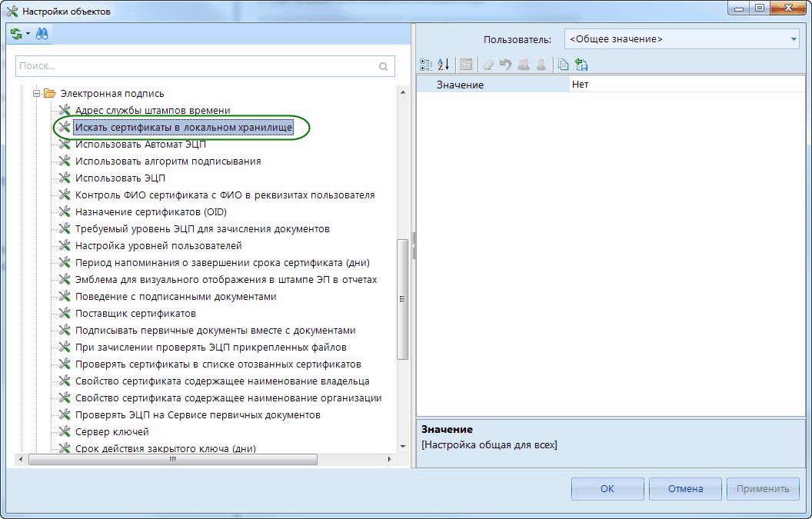This screenshot has width=812, height=519.
Task: Click inside the Поиск search field
Action: (x=192, y=67)
